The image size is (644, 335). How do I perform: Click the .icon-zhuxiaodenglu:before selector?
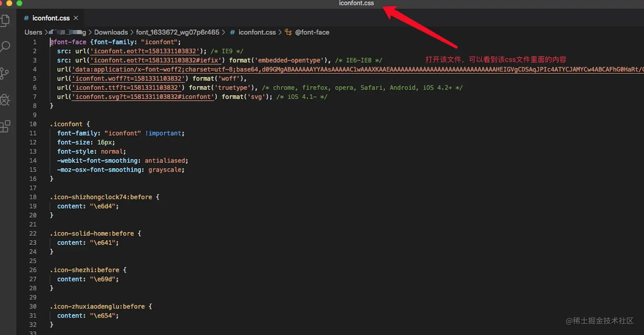[x=97, y=307]
